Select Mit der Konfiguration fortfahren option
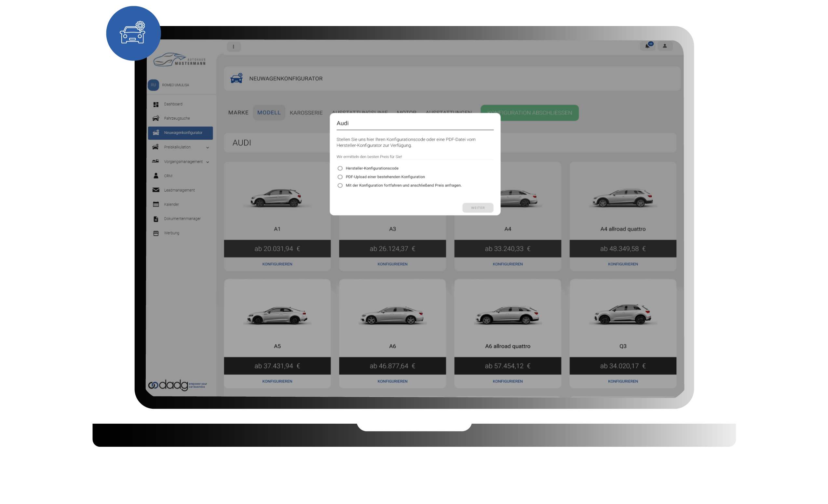 click(340, 186)
